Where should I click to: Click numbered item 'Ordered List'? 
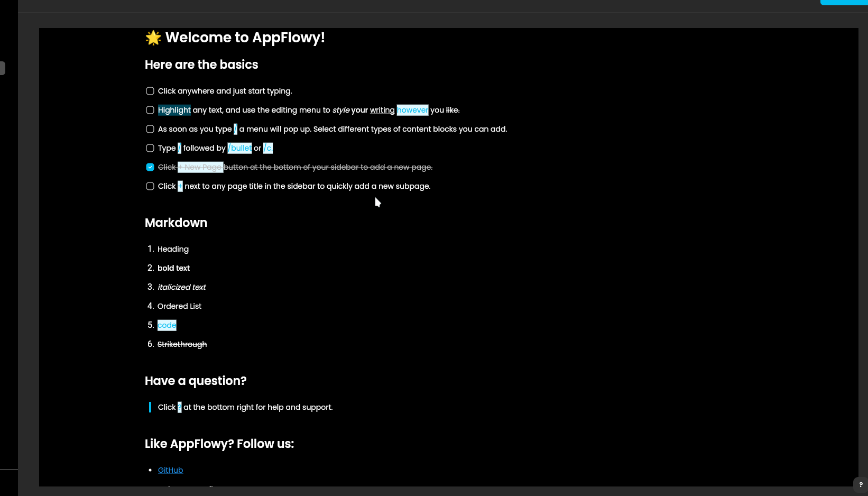[179, 306]
